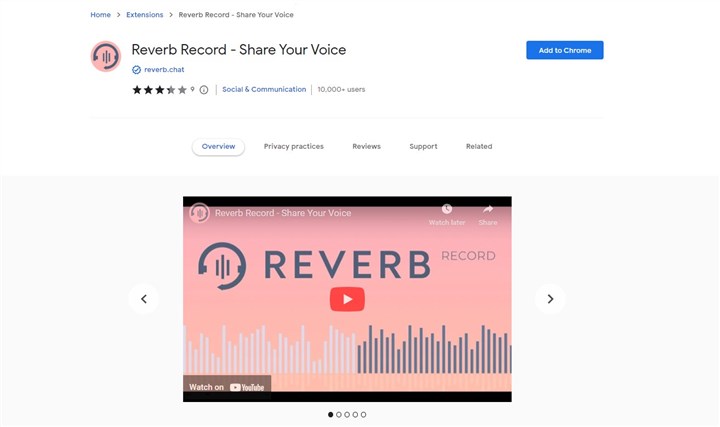This screenshot has width=720, height=427.
Task: Click the Add to Chrome button
Action: tap(565, 50)
